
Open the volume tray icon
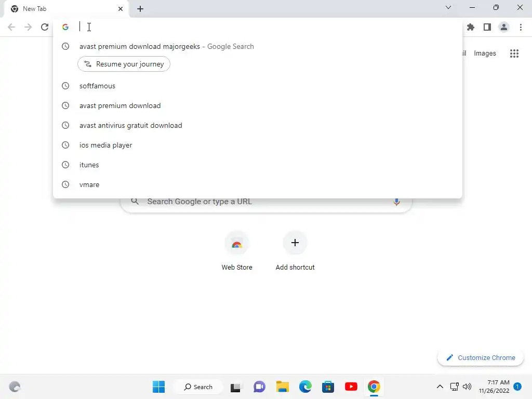click(467, 387)
